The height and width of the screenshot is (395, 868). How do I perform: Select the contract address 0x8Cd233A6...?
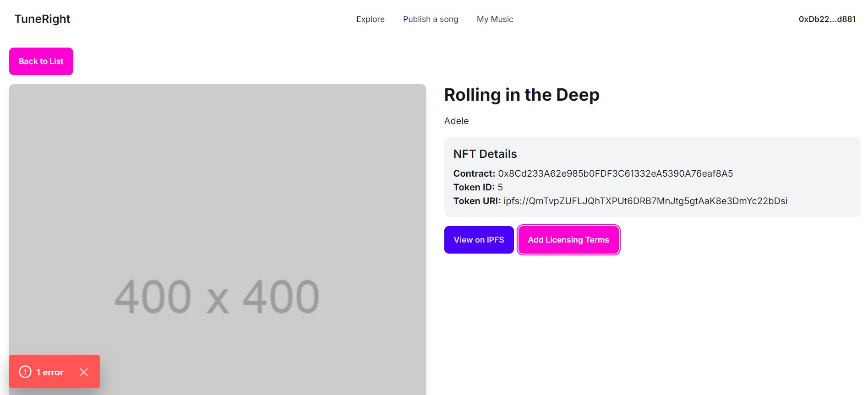click(615, 173)
